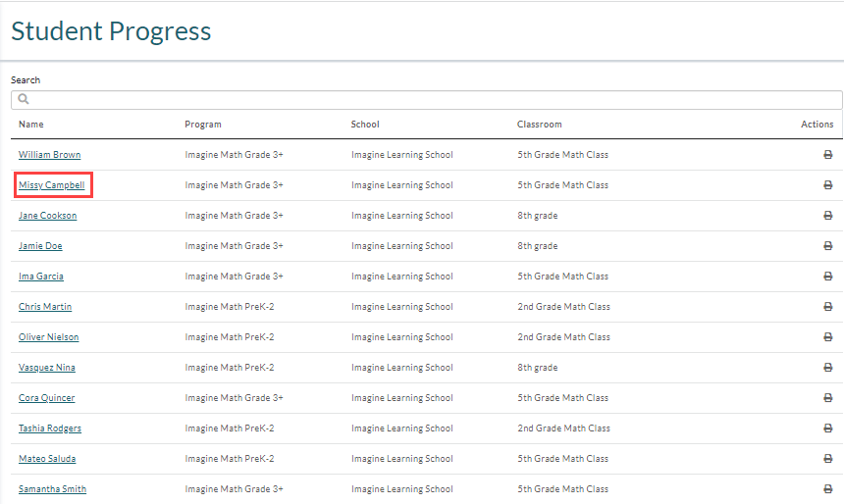Screen dimensions: 844x504
Task: Focus the student Search field
Action: 426,100
